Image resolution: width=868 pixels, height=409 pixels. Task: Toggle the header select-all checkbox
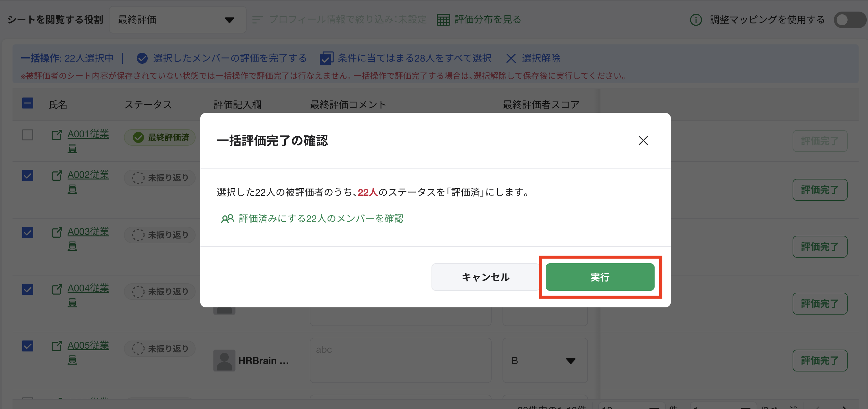click(x=28, y=103)
